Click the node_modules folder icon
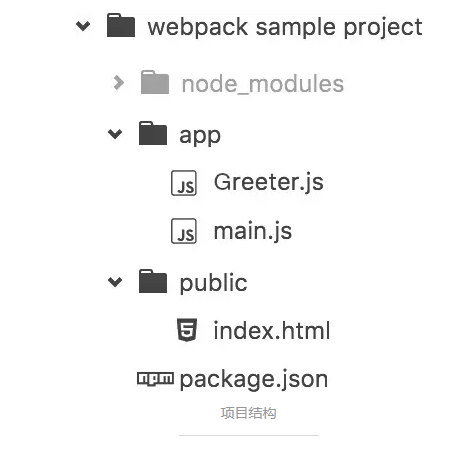Screen dimensions: 473x456 point(155,82)
